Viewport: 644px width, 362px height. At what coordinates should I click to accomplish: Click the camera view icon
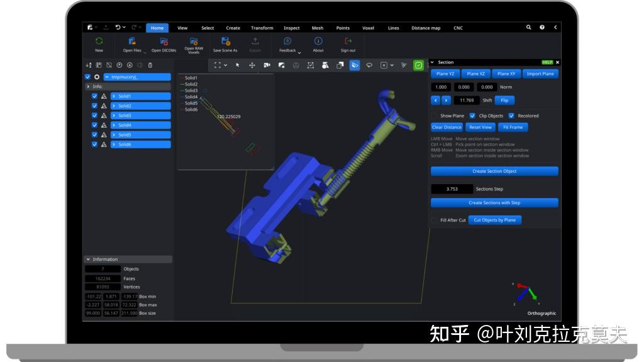coord(267,65)
